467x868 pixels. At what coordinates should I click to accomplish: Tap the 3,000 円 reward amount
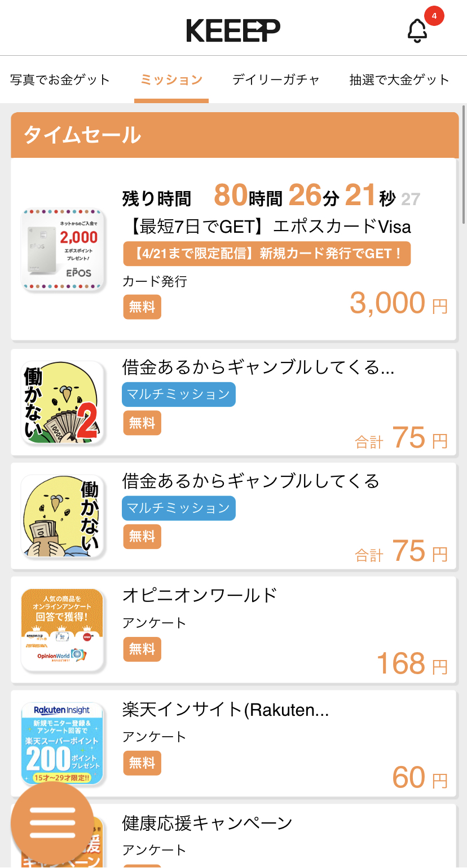398,303
